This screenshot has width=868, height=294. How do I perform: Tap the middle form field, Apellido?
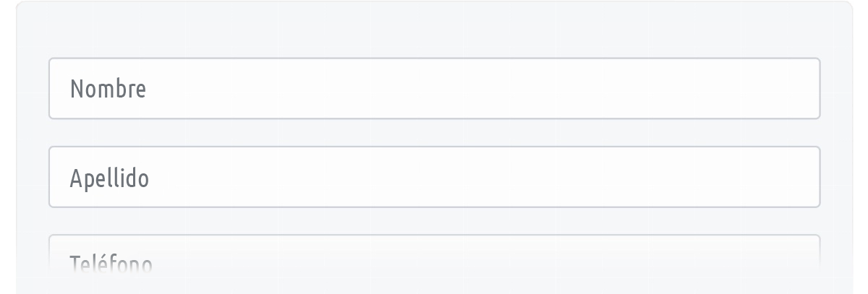(x=434, y=177)
